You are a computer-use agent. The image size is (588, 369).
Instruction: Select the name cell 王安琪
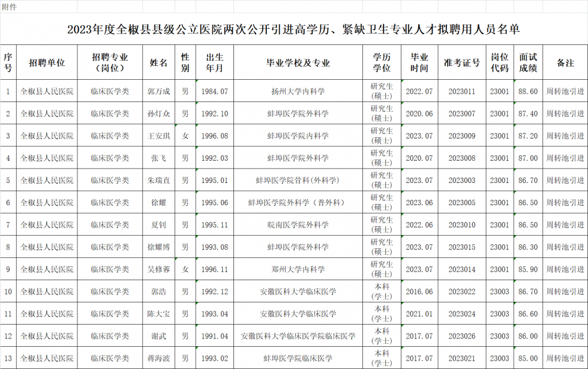point(158,136)
